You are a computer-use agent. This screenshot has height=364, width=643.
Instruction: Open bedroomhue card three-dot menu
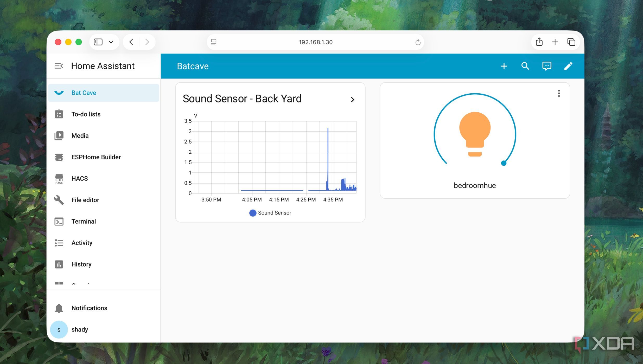point(559,93)
